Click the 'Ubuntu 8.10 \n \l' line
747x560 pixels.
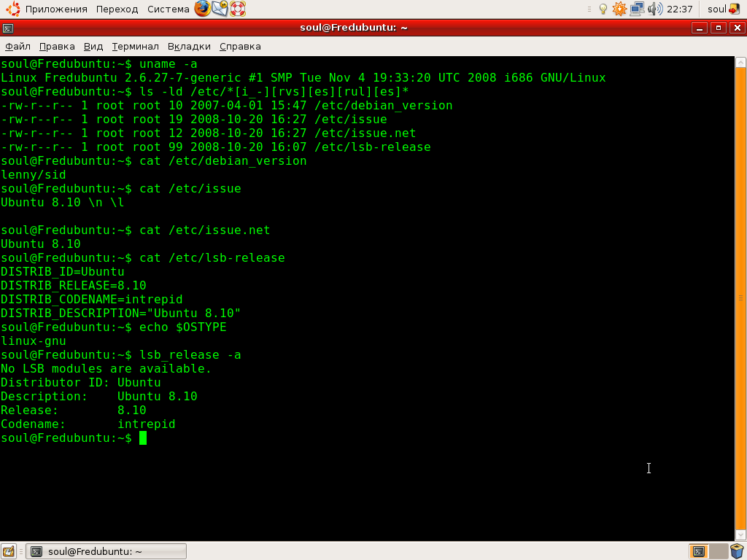pyautogui.click(x=63, y=203)
